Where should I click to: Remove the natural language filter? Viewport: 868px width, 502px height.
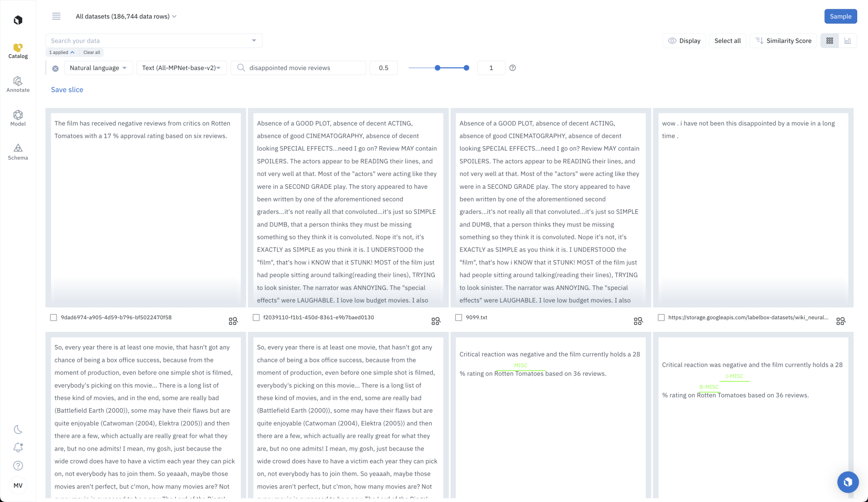pyautogui.click(x=55, y=69)
